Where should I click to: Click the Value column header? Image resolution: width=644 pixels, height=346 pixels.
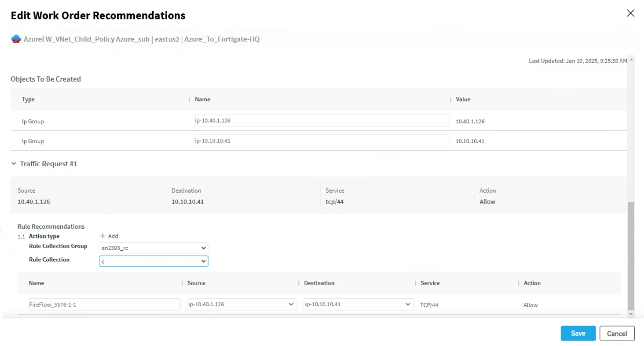[x=463, y=100]
